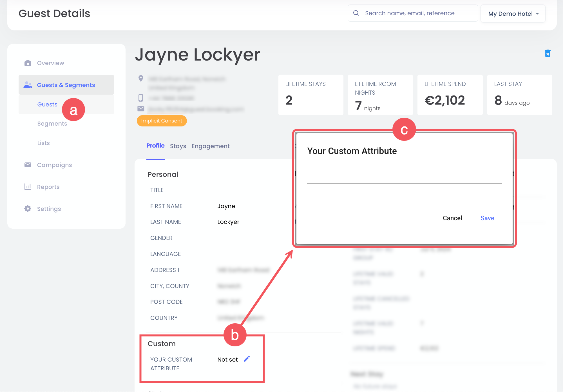Select the Profile tab
This screenshot has width=563, height=392.
coord(155,146)
